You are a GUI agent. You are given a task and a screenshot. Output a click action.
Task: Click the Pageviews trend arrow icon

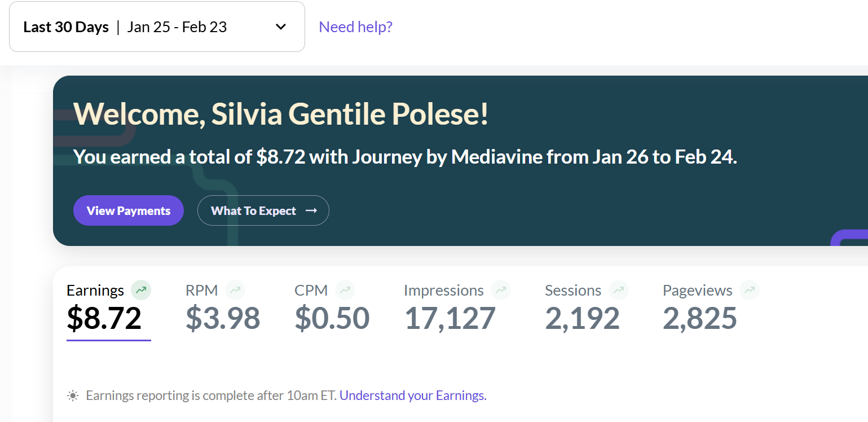(x=750, y=291)
